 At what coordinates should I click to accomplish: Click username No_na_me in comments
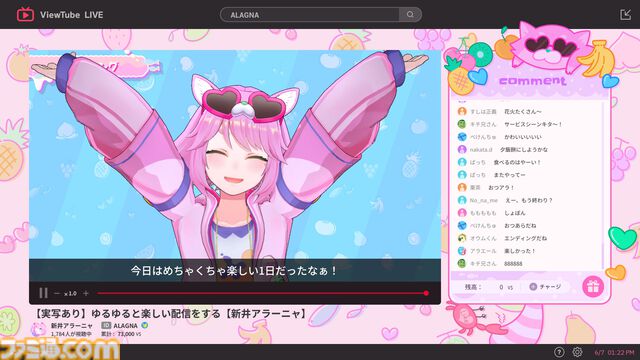tap(484, 200)
